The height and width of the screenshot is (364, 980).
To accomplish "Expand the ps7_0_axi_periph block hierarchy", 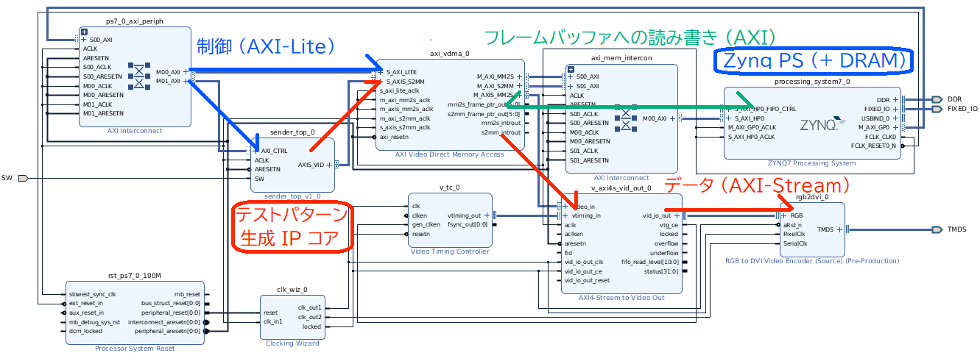I will [x=84, y=32].
